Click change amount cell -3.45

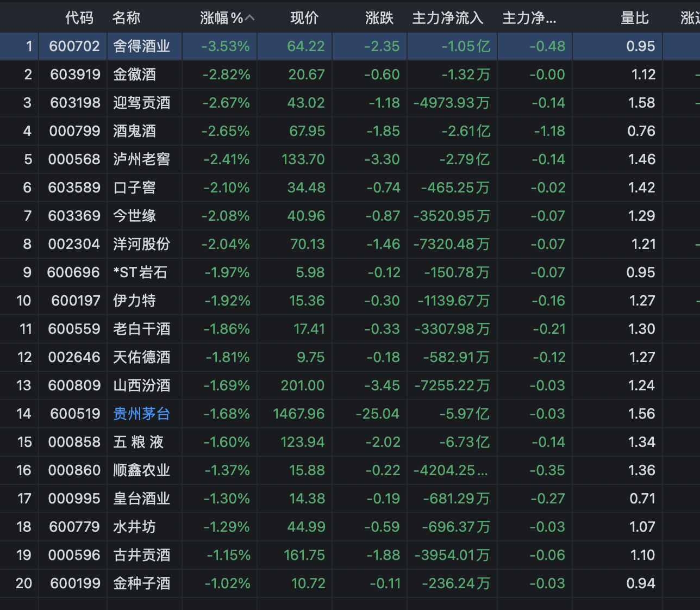(x=383, y=385)
